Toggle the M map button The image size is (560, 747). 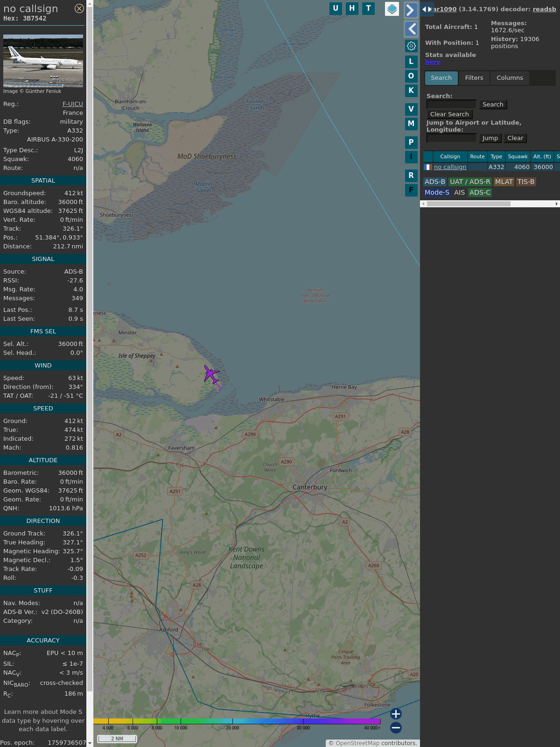(411, 124)
